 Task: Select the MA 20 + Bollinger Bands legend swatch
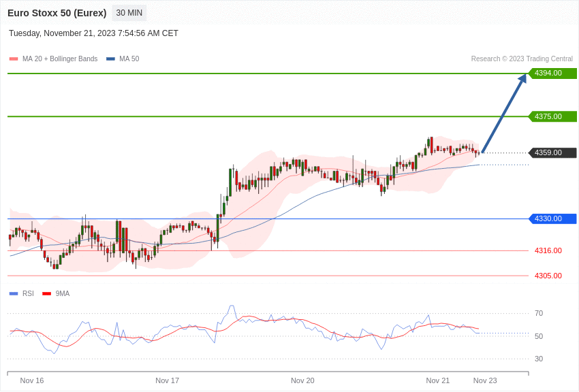14,59
